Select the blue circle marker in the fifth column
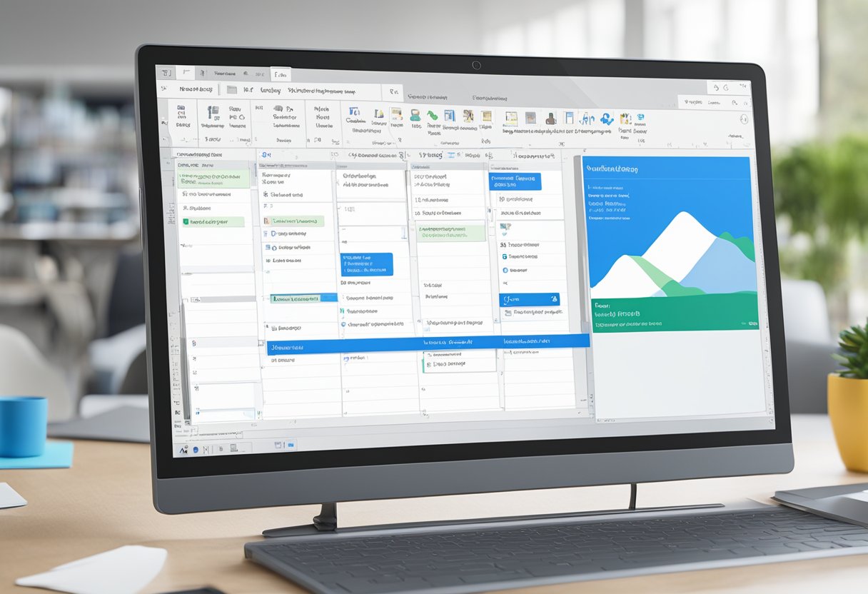868x594 pixels. [505, 271]
